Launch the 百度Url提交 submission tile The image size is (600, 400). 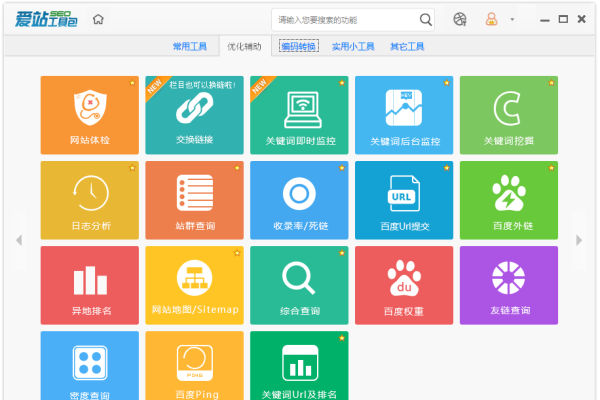click(x=404, y=200)
